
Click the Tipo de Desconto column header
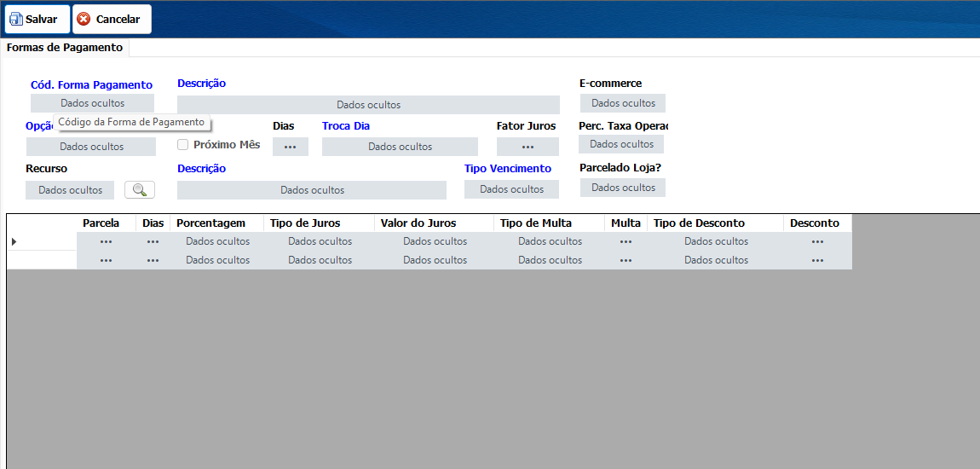[x=716, y=223]
